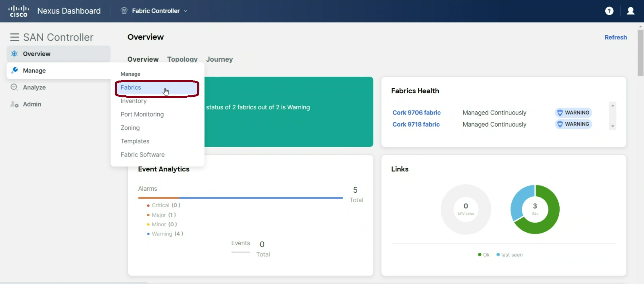Switch to the Topology tab
This screenshot has height=284, width=644.
pos(182,59)
